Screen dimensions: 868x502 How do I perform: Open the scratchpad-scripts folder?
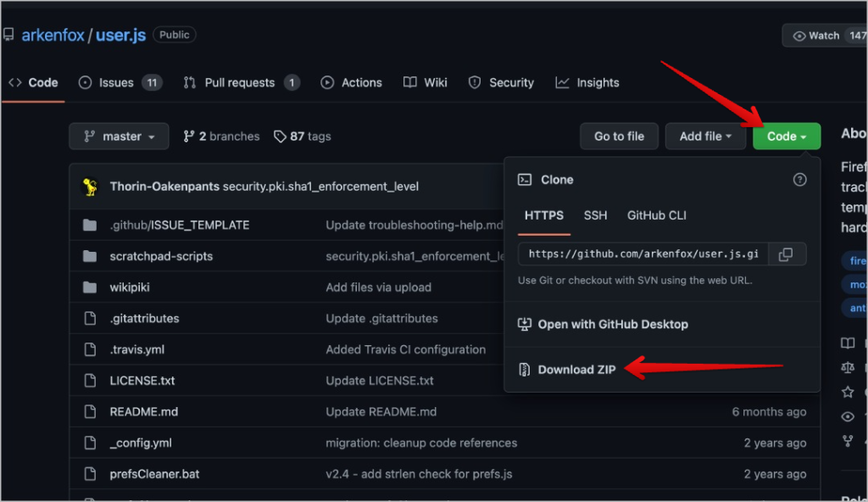(x=161, y=256)
